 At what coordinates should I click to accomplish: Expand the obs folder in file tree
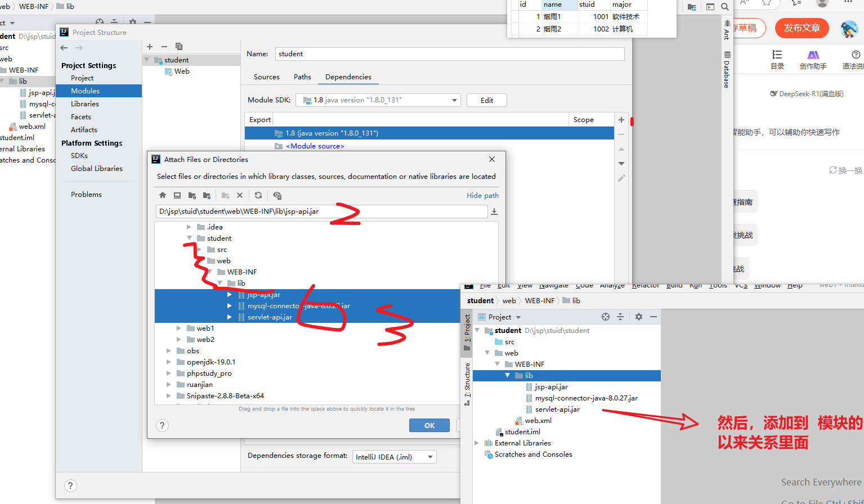pyautogui.click(x=169, y=350)
